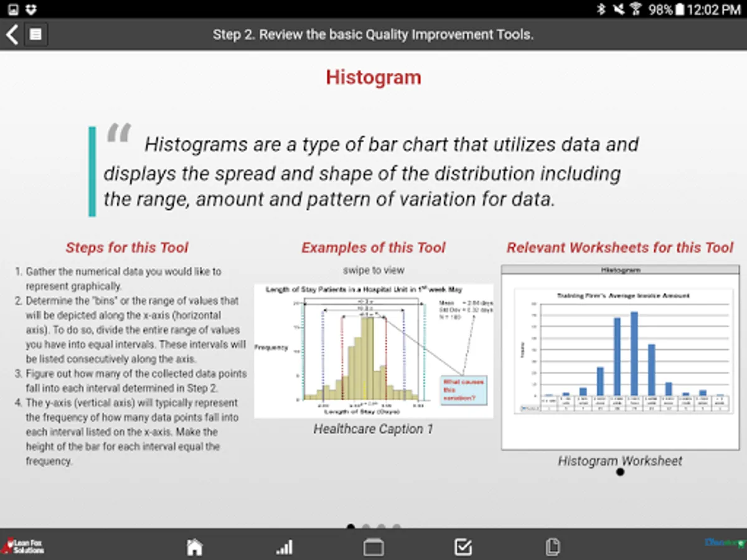Tap the Bluetooth status icon
The height and width of the screenshot is (560, 747).
pyautogui.click(x=601, y=9)
